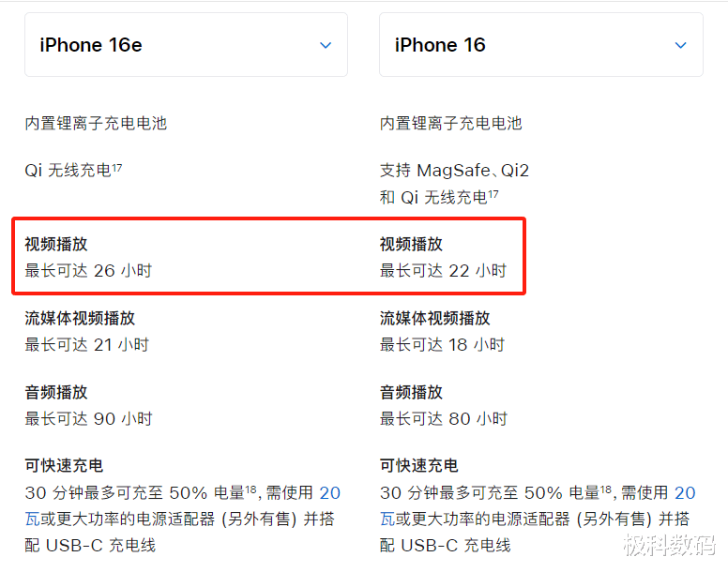
Task: Select 支持 MagSafe、Qi2 text for iPhone 16
Action: (454, 171)
